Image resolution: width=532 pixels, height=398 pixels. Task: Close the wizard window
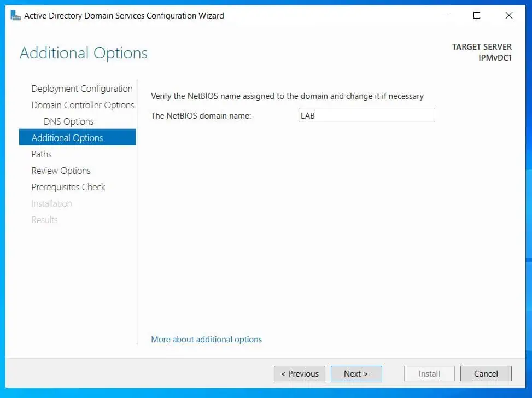508,15
